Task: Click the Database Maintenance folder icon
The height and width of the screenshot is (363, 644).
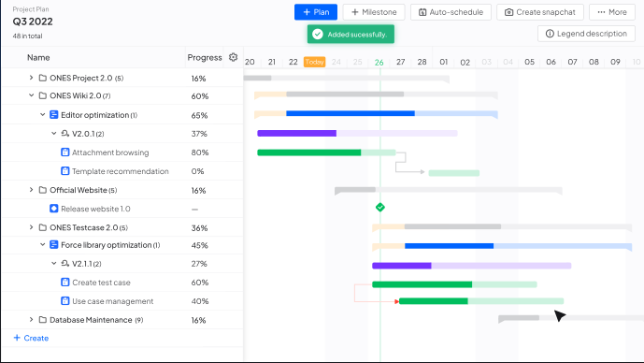Action: 43,319
